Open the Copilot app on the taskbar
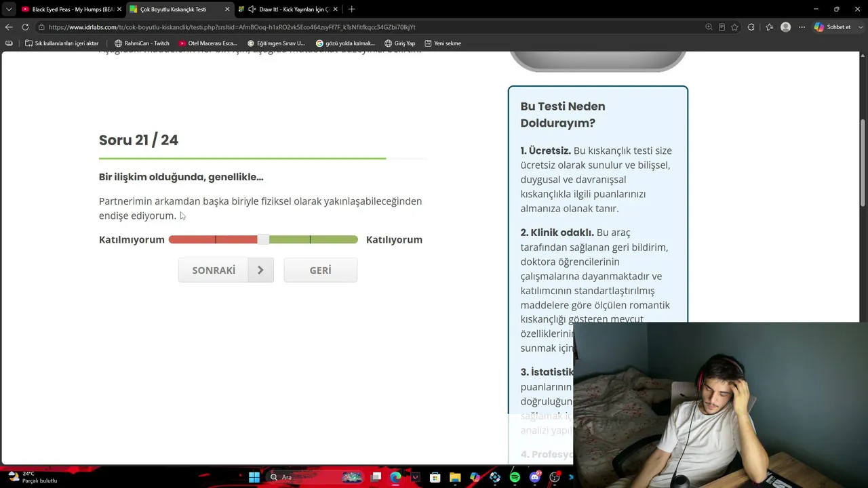Image resolution: width=868 pixels, height=488 pixels. click(475, 477)
